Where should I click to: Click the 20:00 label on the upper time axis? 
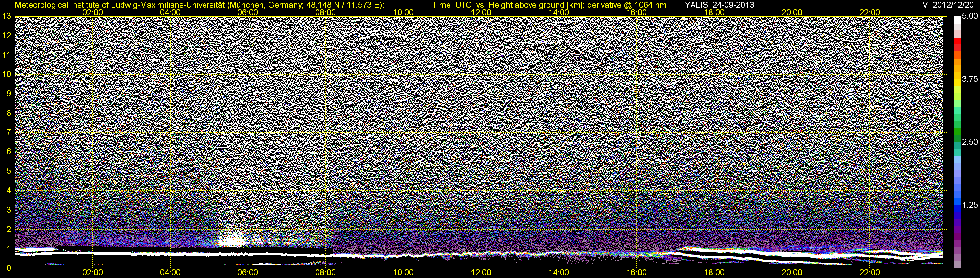tap(792, 12)
